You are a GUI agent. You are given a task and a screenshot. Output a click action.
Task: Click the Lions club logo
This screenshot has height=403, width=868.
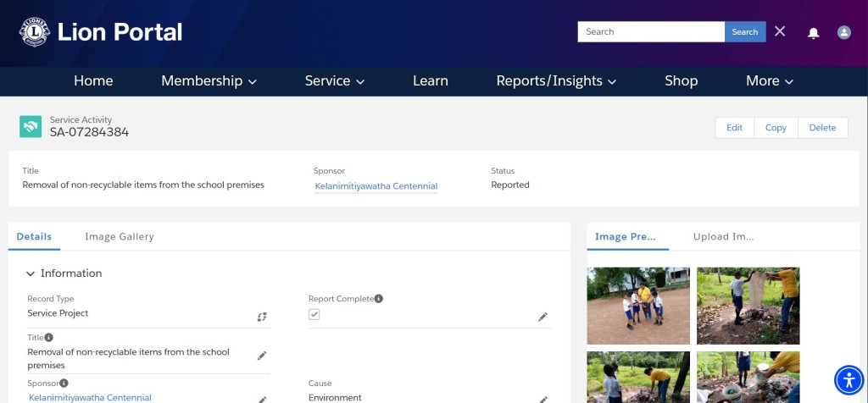pyautogui.click(x=34, y=31)
